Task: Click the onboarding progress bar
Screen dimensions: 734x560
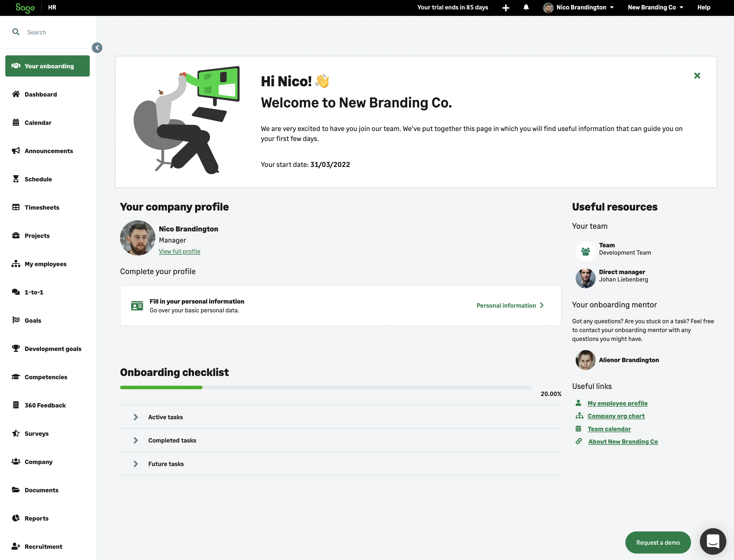Action: click(325, 387)
